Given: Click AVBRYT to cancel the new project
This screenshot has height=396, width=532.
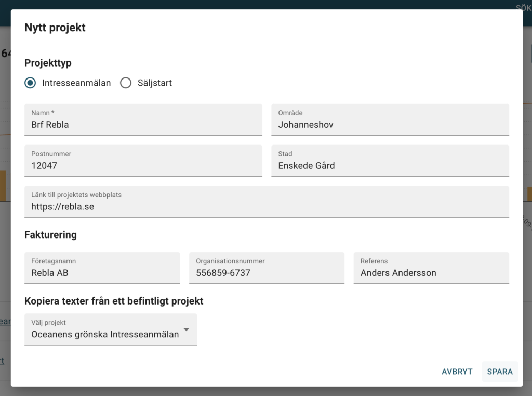Looking at the screenshot, I should 457,372.
